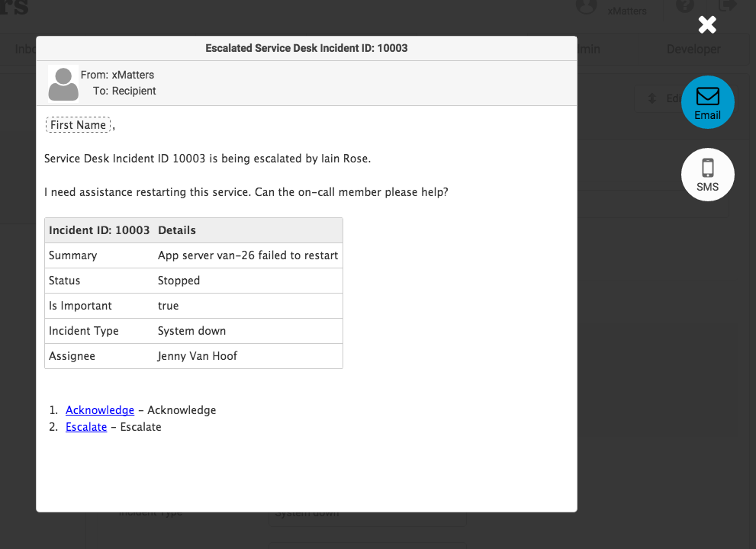Click the dimmed user profile icon
756x549 pixels.
pyautogui.click(x=587, y=6)
